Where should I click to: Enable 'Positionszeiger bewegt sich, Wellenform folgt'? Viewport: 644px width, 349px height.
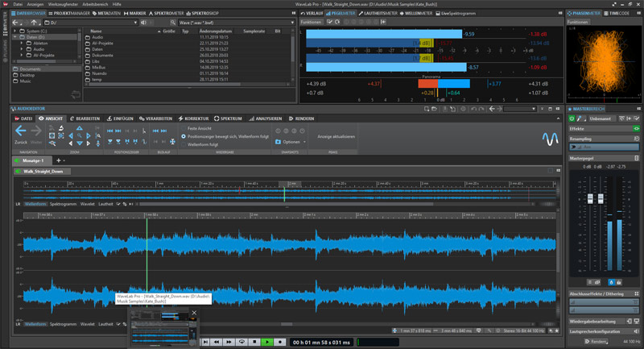click(x=184, y=136)
